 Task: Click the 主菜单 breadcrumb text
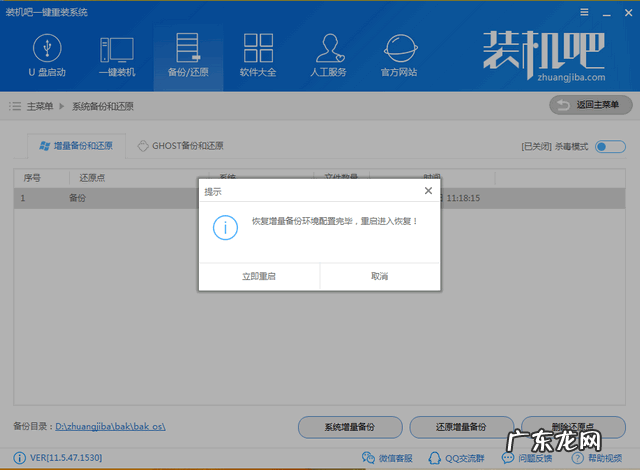[x=40, y=106]
